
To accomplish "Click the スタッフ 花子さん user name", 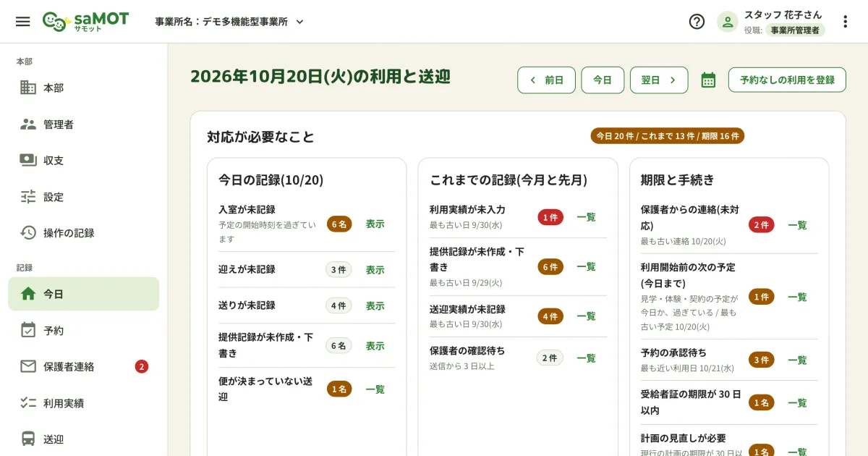I will 783,14.
